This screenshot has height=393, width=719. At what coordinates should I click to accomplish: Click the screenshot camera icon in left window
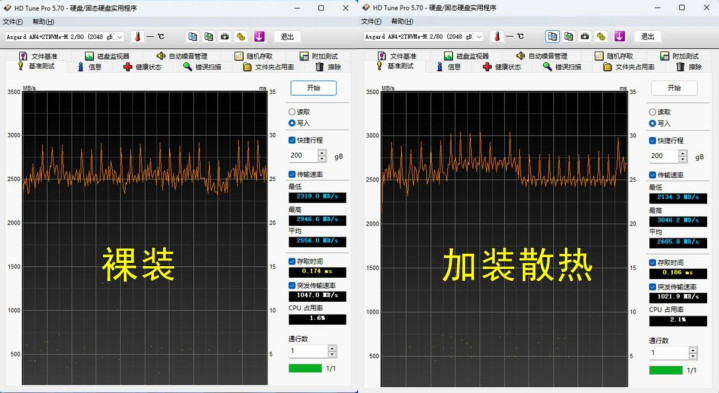(x=225, y=37)
